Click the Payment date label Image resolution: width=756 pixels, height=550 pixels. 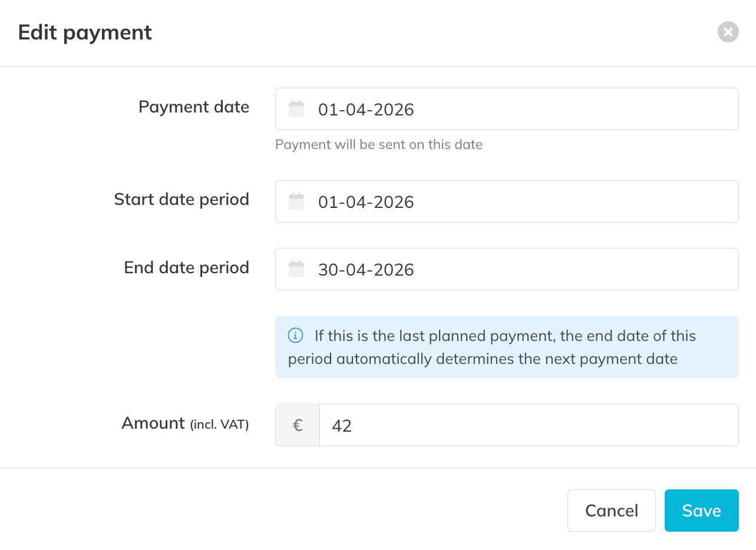tap(194, 107)
